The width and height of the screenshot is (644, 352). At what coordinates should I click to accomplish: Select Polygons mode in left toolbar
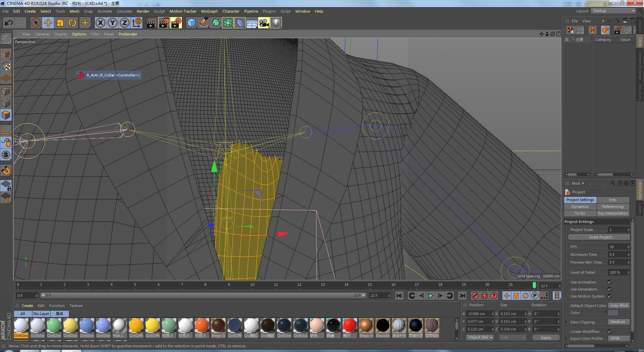coord(6,115)
